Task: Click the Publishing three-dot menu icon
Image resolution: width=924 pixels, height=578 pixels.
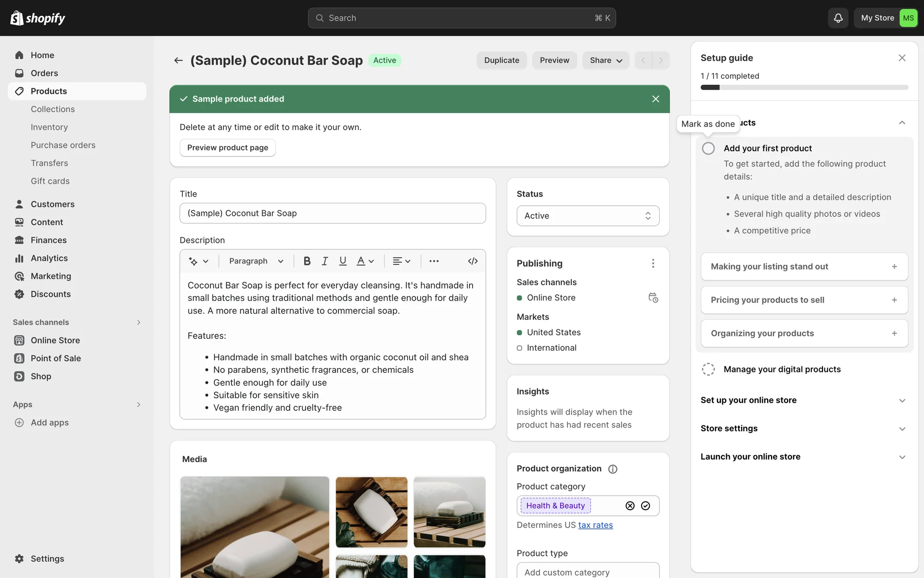Action: coord(653,263)
